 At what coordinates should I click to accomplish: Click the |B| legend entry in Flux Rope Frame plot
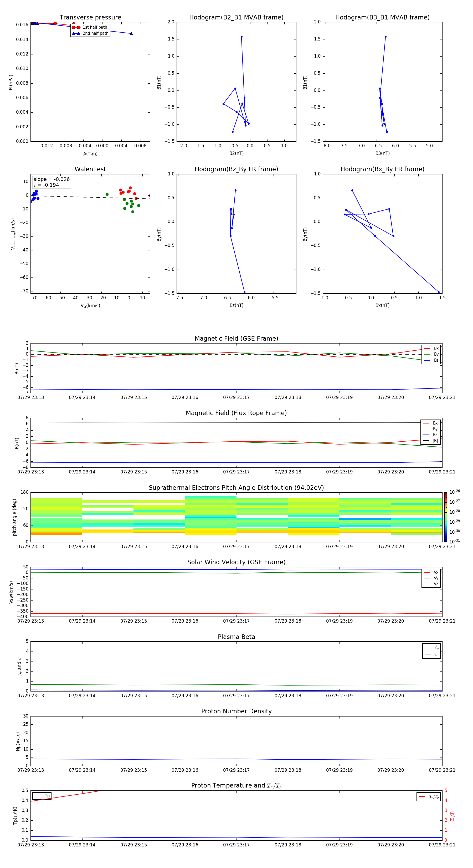click(431, 441)
